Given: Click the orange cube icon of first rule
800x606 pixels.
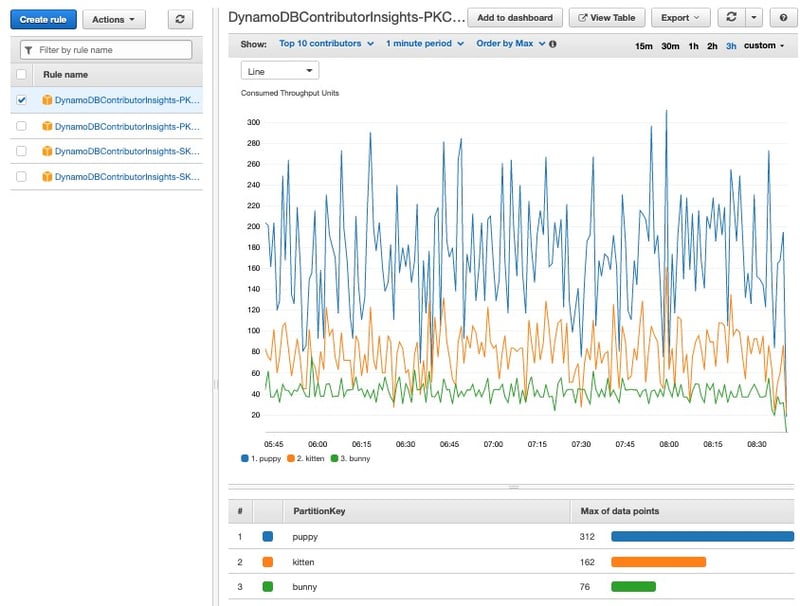Looking at the screenshot, I should pos(46,100).
